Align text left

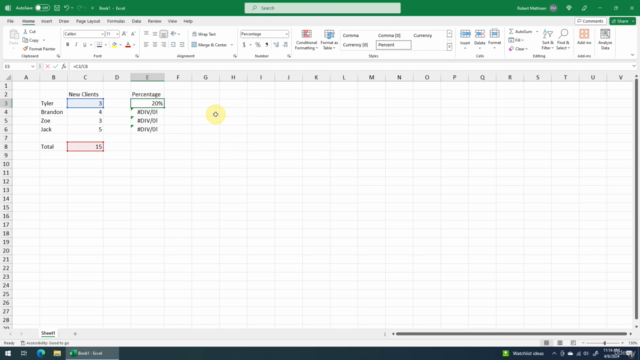(x=146, y=44)
